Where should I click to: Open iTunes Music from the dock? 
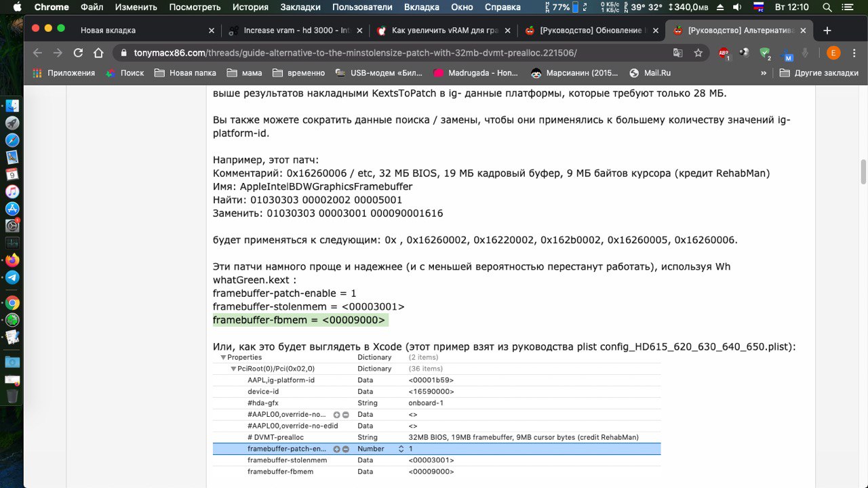coord(12,191)
